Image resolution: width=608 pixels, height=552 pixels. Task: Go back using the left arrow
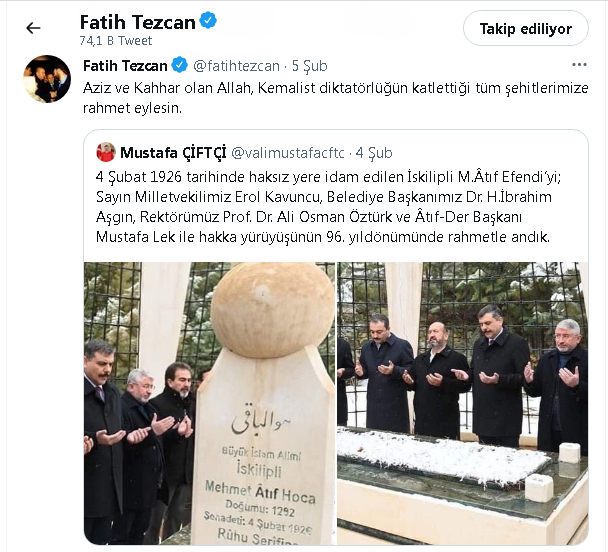pos(33,28)
